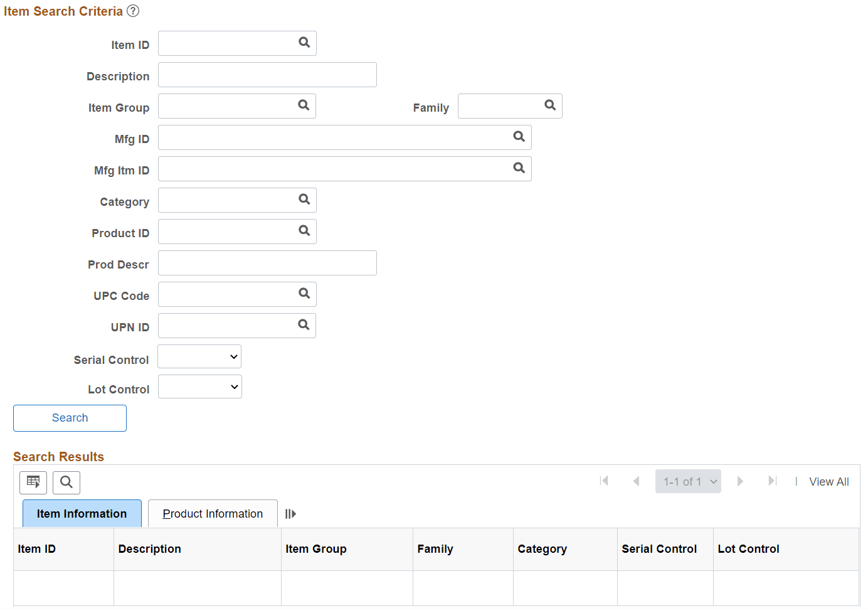The height and width of the screenshot is (613, 868).
Task: Click into the Description text field
Action: [267, 75]
